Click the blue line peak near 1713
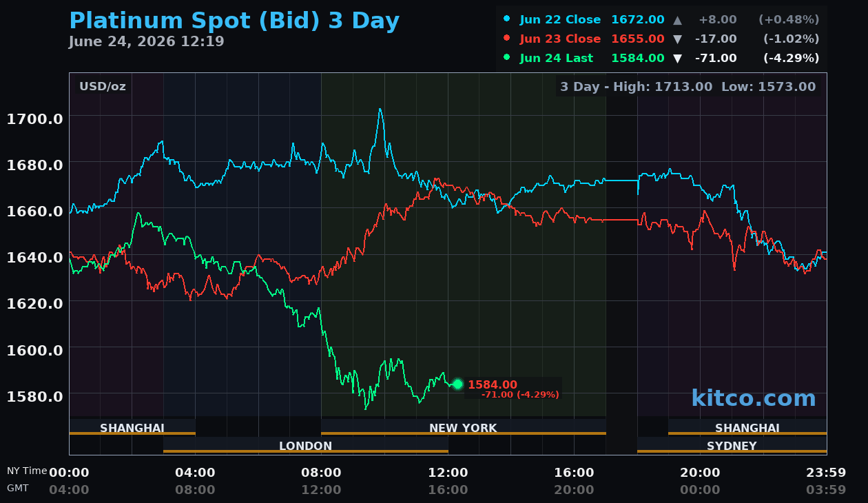Screen dimensions: 868x503 click(x=380, y=110)
